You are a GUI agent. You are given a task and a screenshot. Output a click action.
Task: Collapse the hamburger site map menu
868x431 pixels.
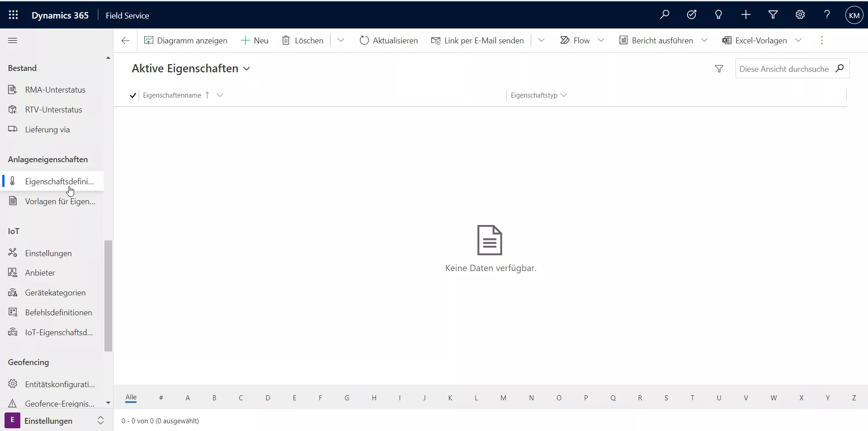[x=13, y=41]
